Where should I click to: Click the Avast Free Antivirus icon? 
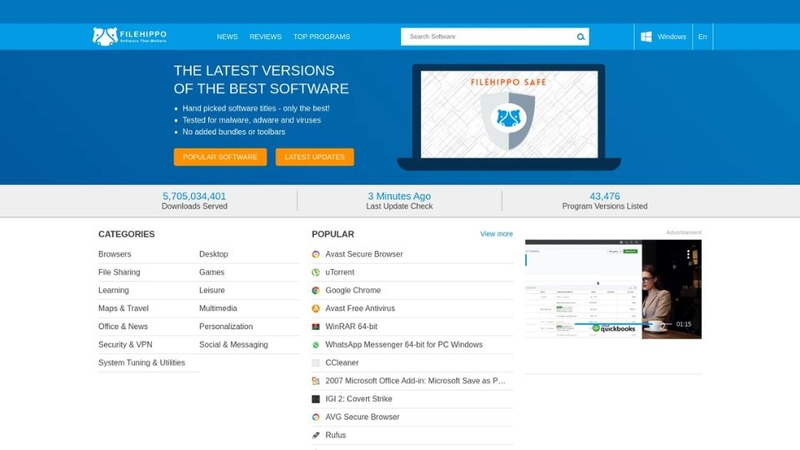tap(316, 309)
